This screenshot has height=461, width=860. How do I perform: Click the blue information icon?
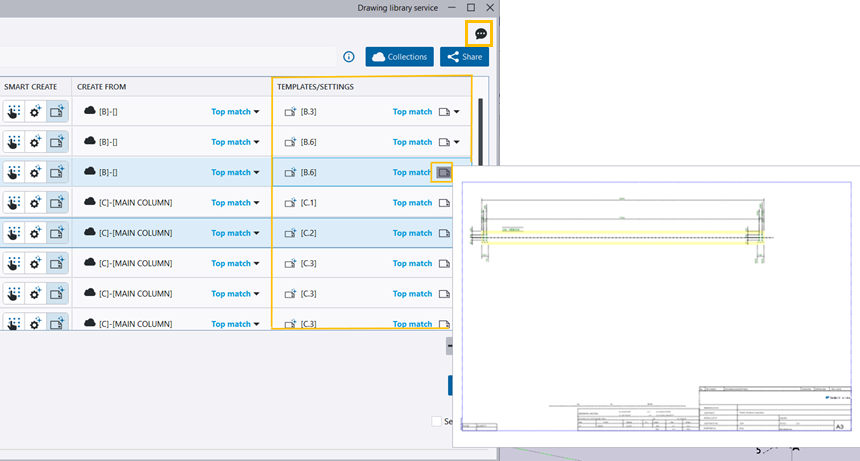click(349, 57)
